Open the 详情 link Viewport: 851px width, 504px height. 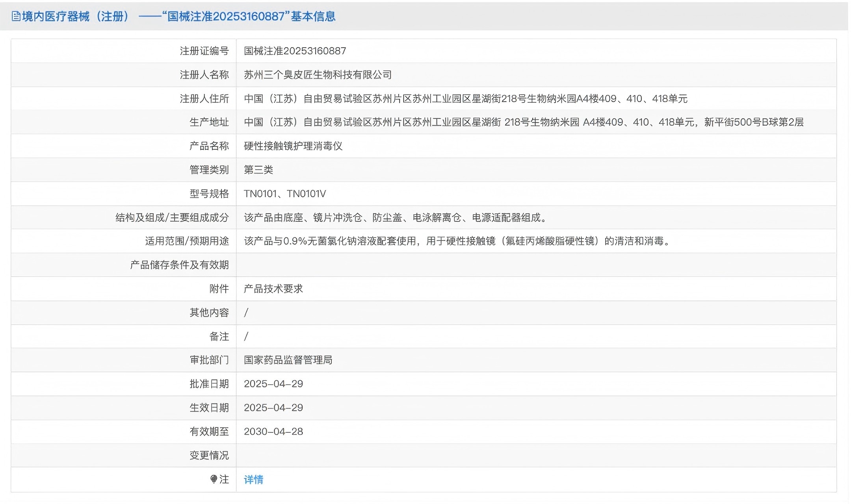253,480
